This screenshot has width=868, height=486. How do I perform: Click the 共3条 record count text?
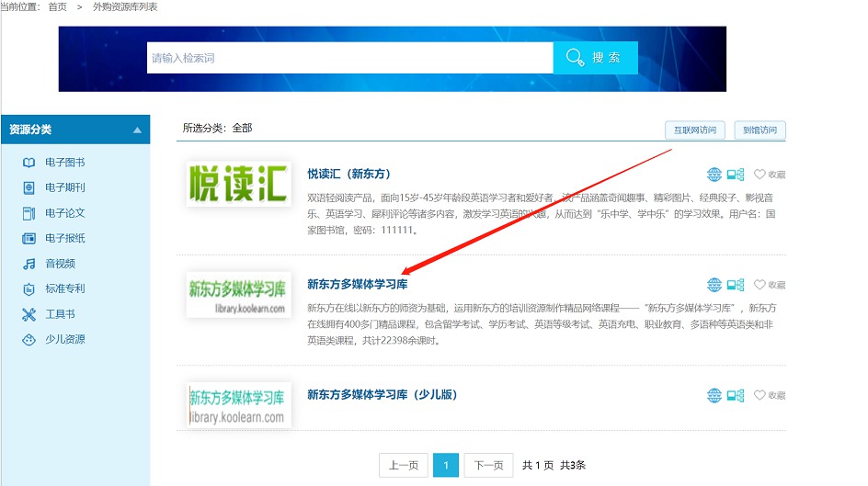tap(573, 466)
